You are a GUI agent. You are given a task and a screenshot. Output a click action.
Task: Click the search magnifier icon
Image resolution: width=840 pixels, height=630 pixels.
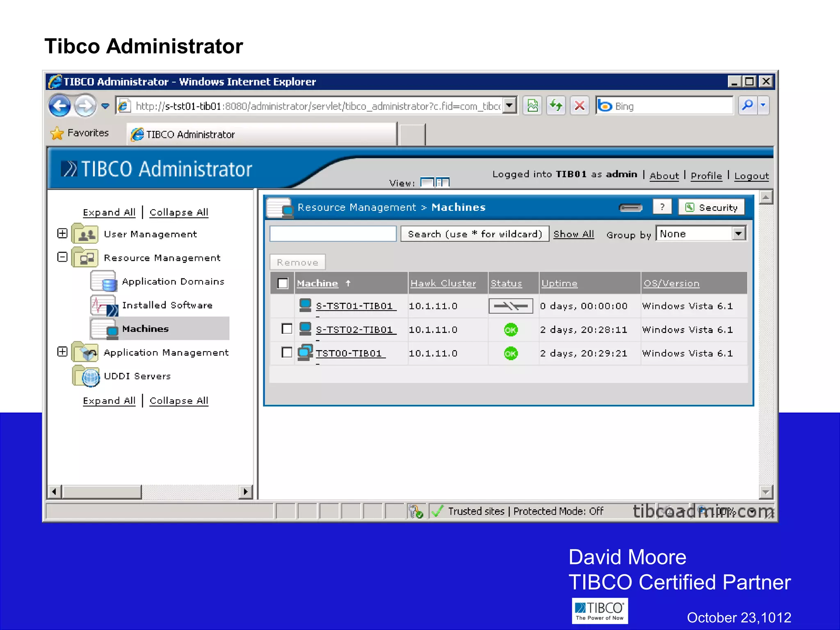click(747, 106)
